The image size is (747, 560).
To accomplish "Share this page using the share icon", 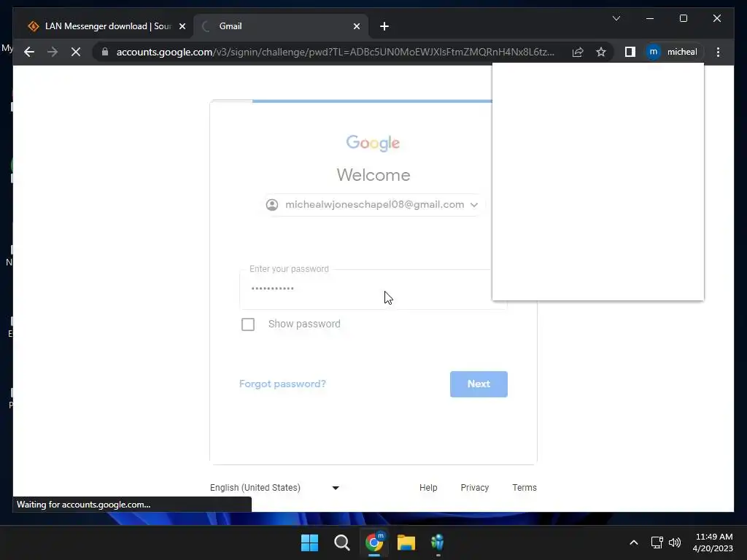I will [578, 52].
